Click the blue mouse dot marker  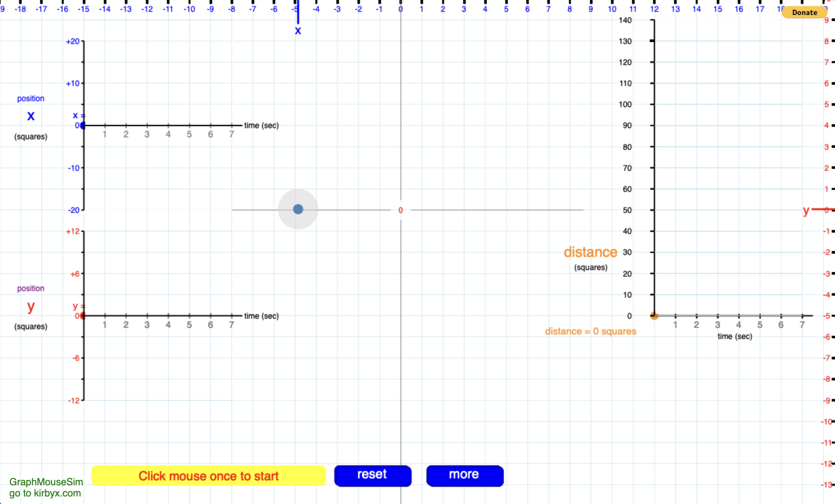tap(298, 209)
